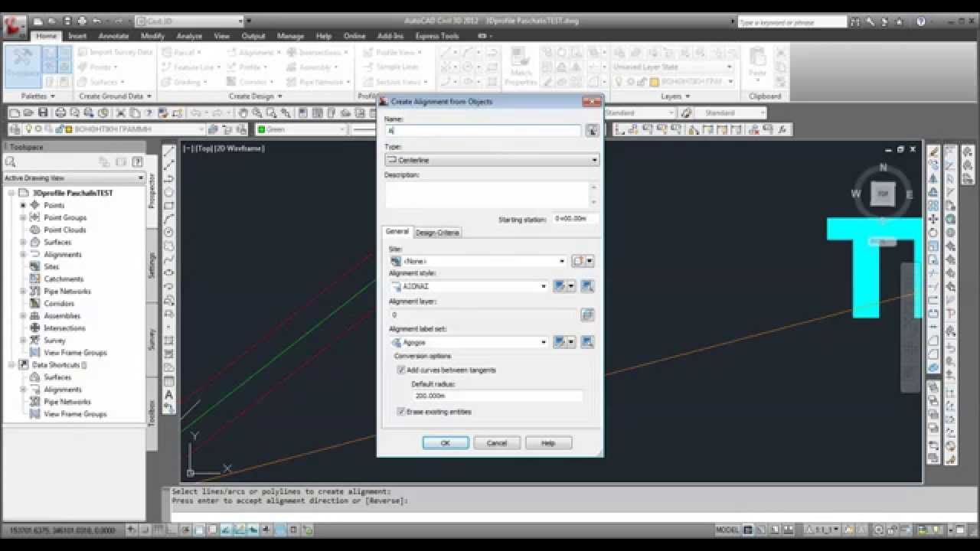The width and height of the screenshot is (980, 551).
Task: Open the alignment Type dropdown (Centerline)
Action: [492, 160]
